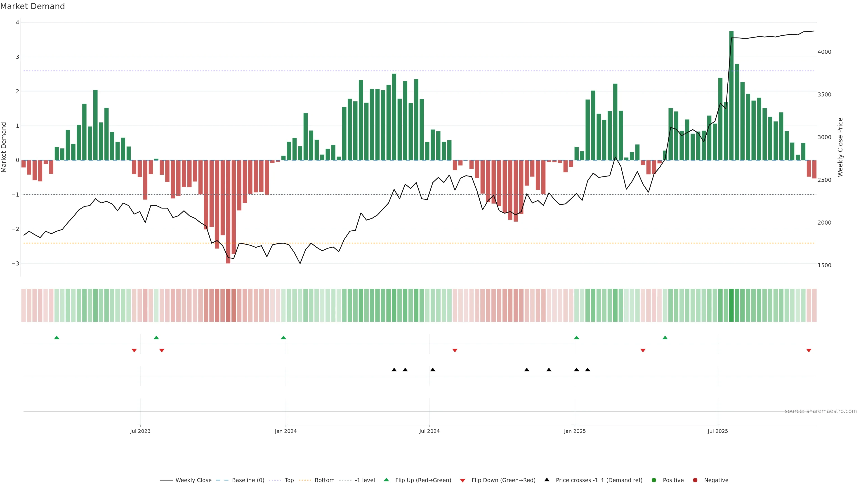The image size is (868, 488).
Task: Toggle the Bottom orange legend entry
Action: 305,480
